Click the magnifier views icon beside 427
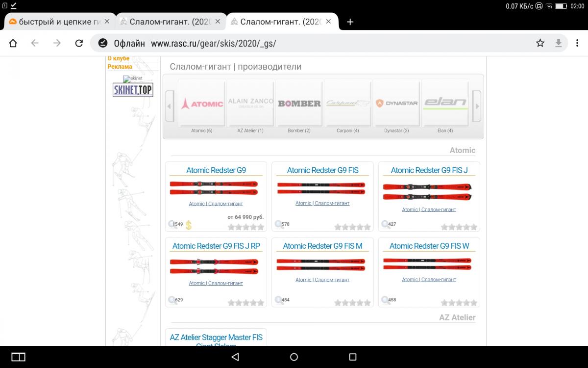 [x=386, y=224]
